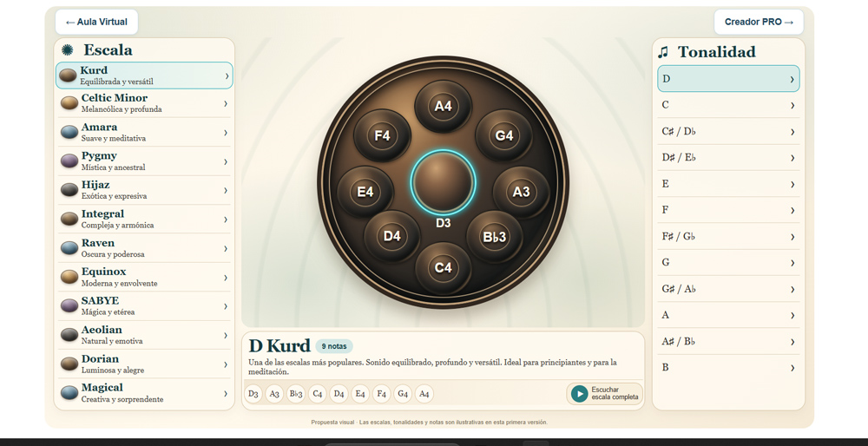Select the C♯ / D♭ tonality
Image resolution: width=868 pixels, height=446 pixels.
pos(728,131)
